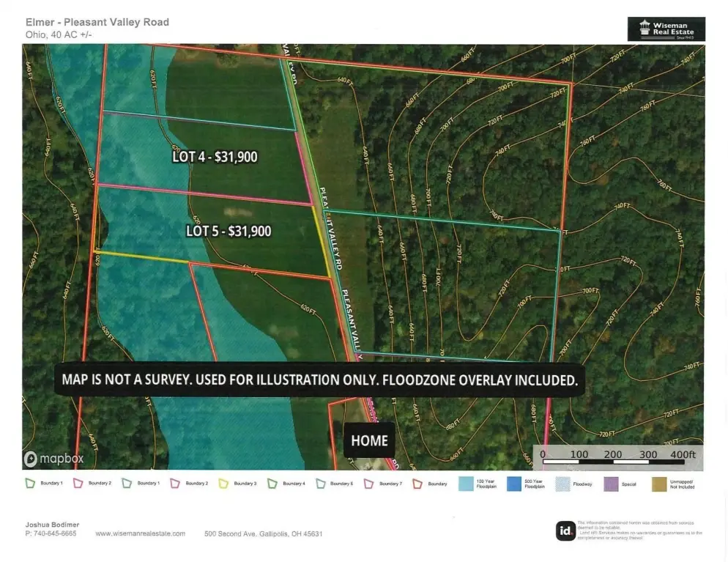Click the LOT 4 - $31,900 label
Image resolution: width=728 pixels, height=562 pixels.
(214, 156)
